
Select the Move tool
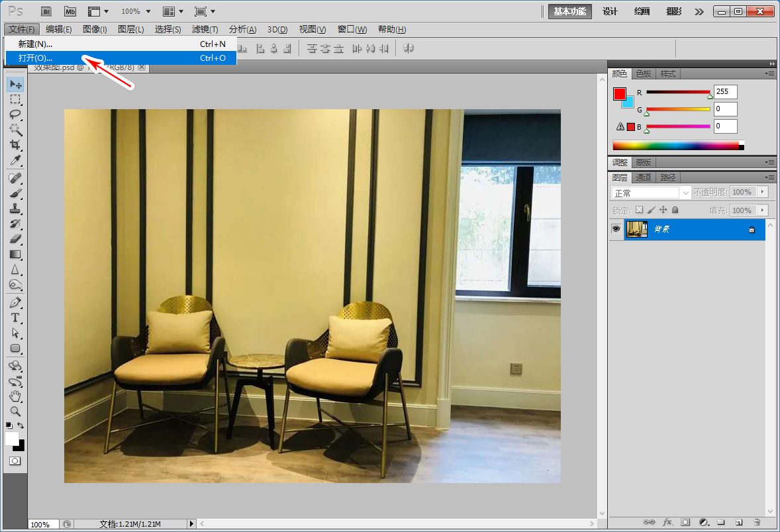[15, 85]
